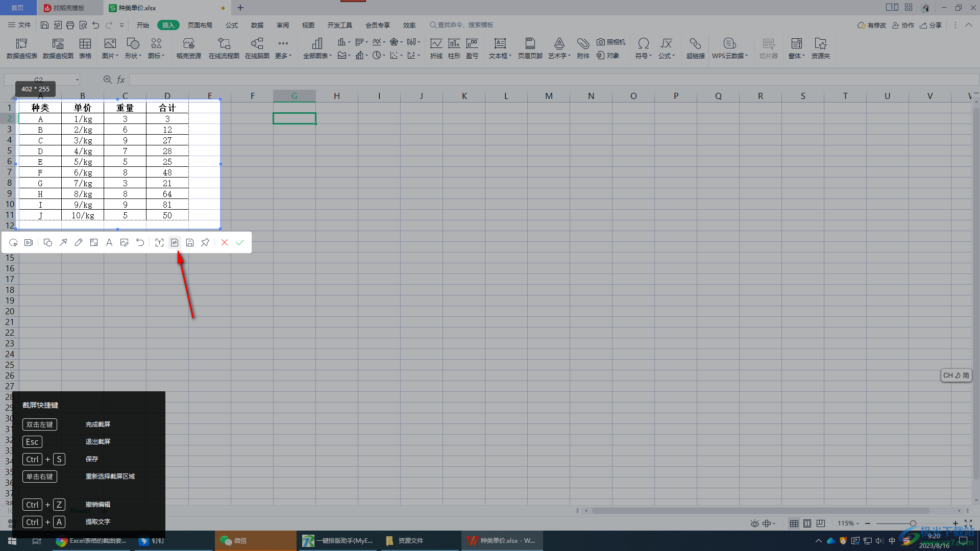Image resolution: width=980 pixels, height=551 pixels.
Task: Click the 协作 (Collaborate) button
Action: tap(903, 25)
